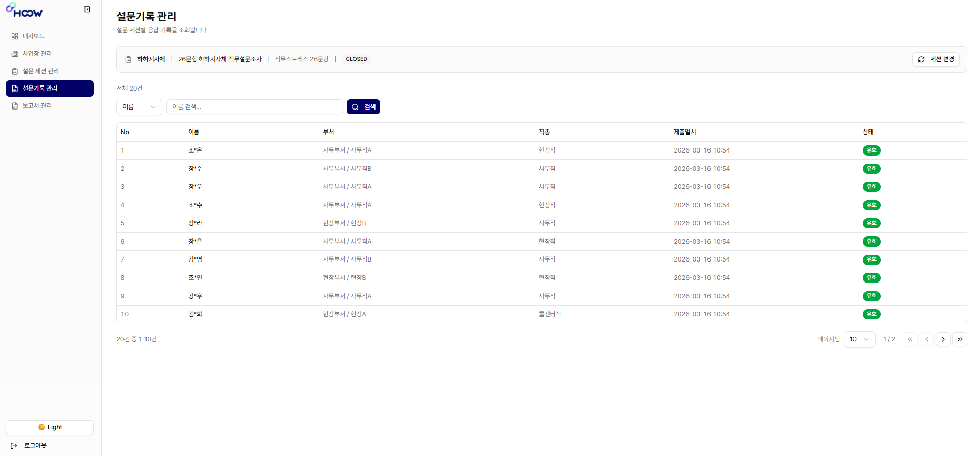
Task: Select the row for 장*우
Action: [x=541, y=187]
